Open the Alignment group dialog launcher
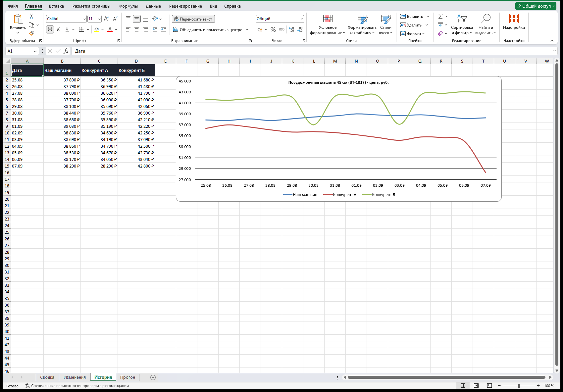 point(250,41)
